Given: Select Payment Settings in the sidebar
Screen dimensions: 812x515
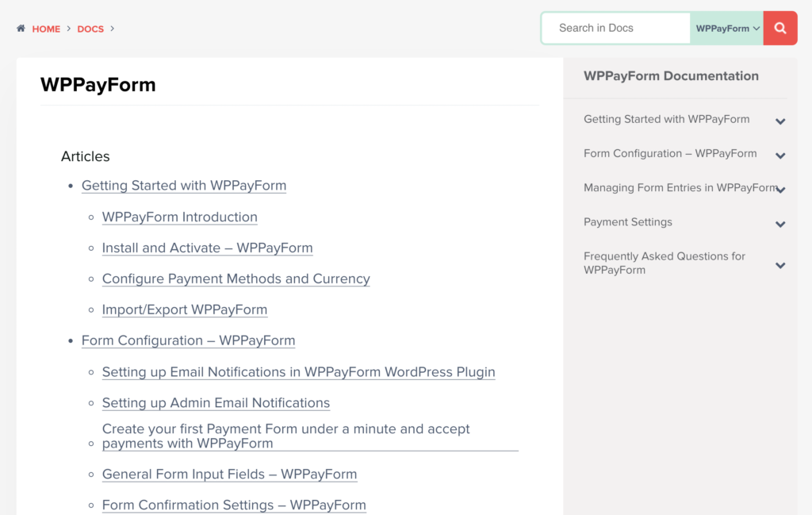Looking at the screenshot, I should [x=628, y=221].
